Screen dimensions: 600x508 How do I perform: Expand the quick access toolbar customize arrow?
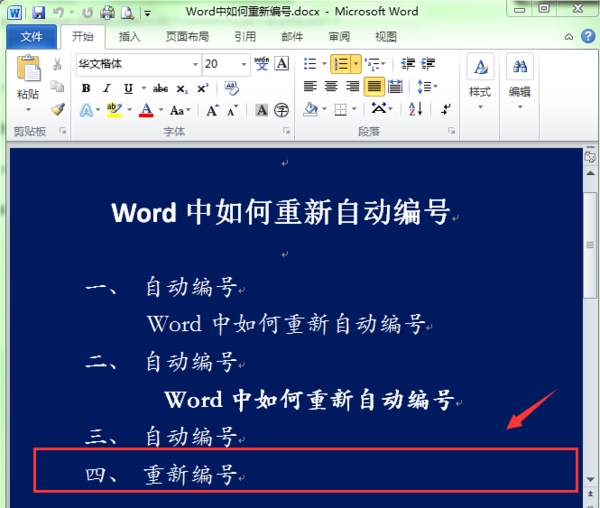(x=148, y=14)
